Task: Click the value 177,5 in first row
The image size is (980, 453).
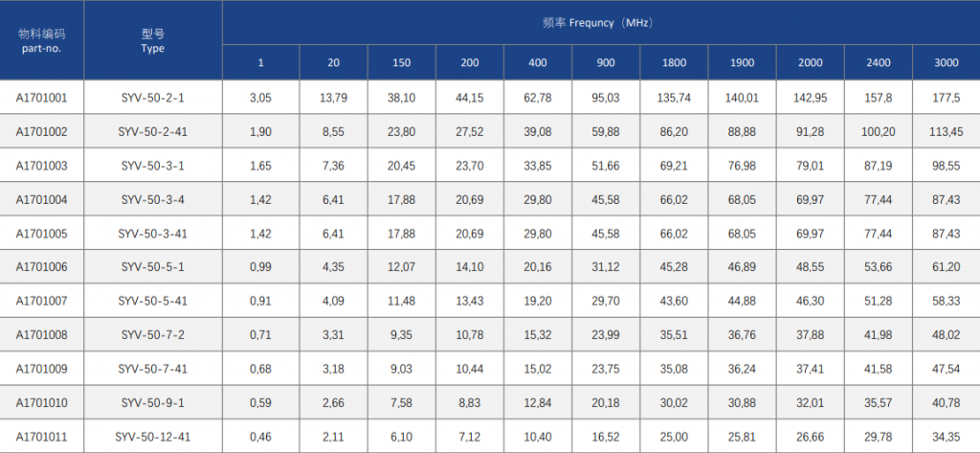Action: pyautogui.click(x=947, y=97)
